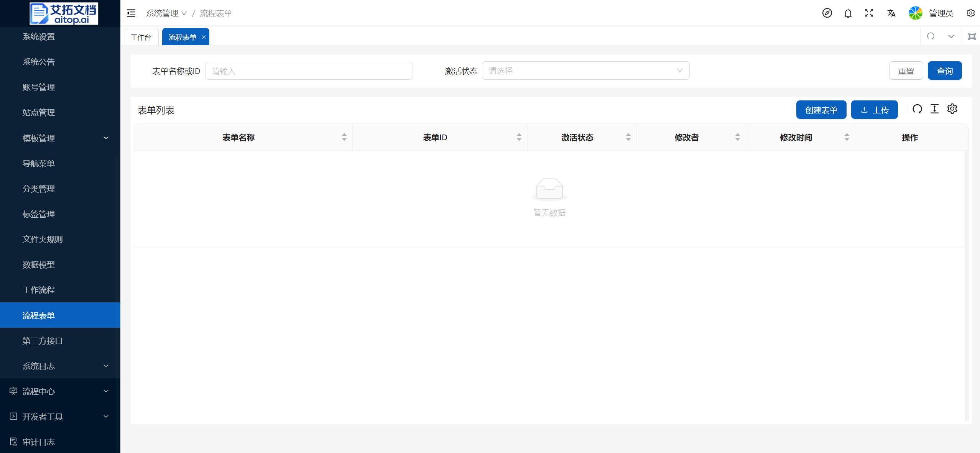Click the compass navigation icon
Viewport: 980px width, 453px height.
[827, 13]
